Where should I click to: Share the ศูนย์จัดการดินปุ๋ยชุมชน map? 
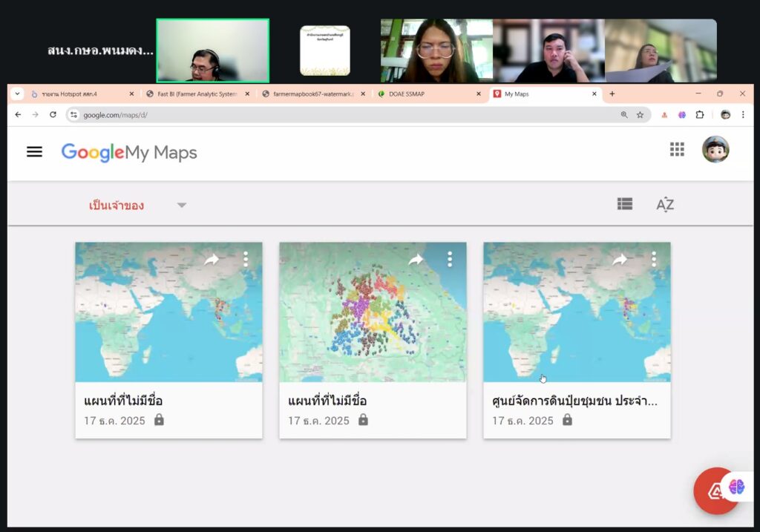(x=620, y=259)
